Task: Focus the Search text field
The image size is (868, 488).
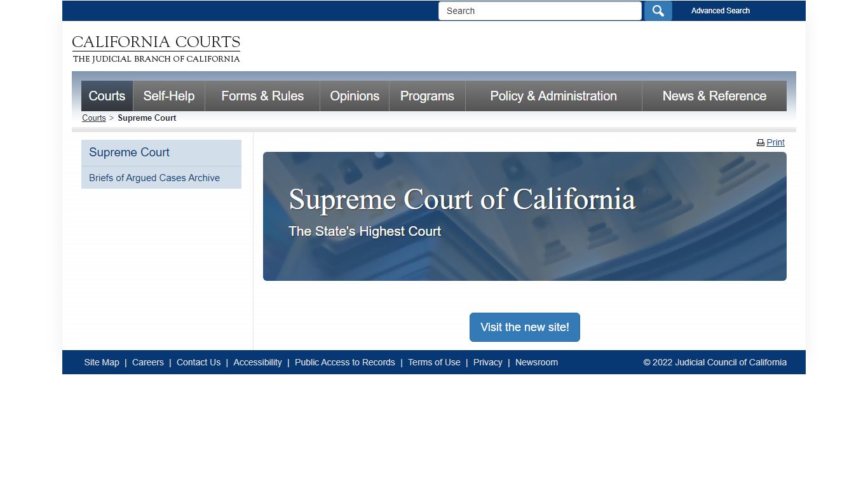Action: [539, 11]
